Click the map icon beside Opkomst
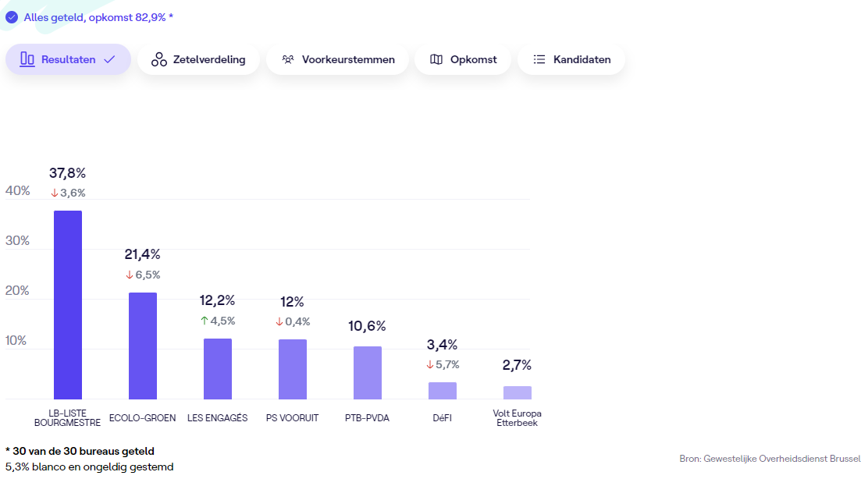 click(x=436, y=59)
